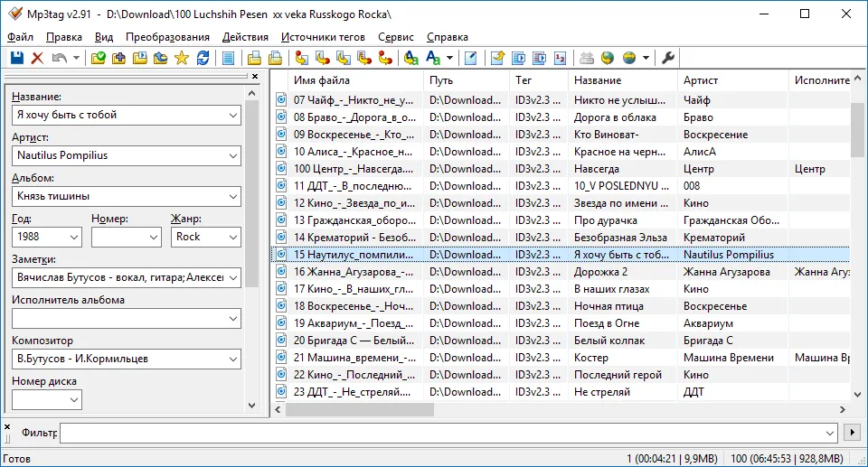The width and height of the screenshot is (868, 467).
Task: Select the row titled Звезда по имени
Action: (561, 203)
